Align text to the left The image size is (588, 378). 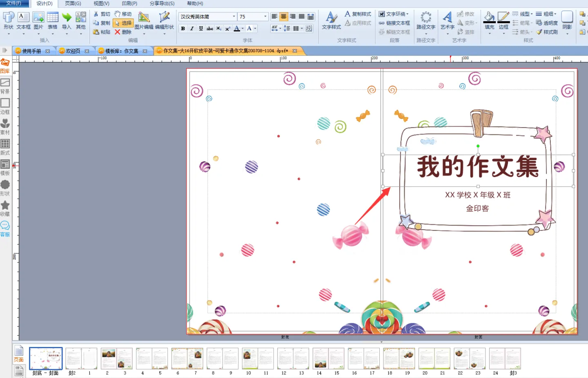[274, 17]
